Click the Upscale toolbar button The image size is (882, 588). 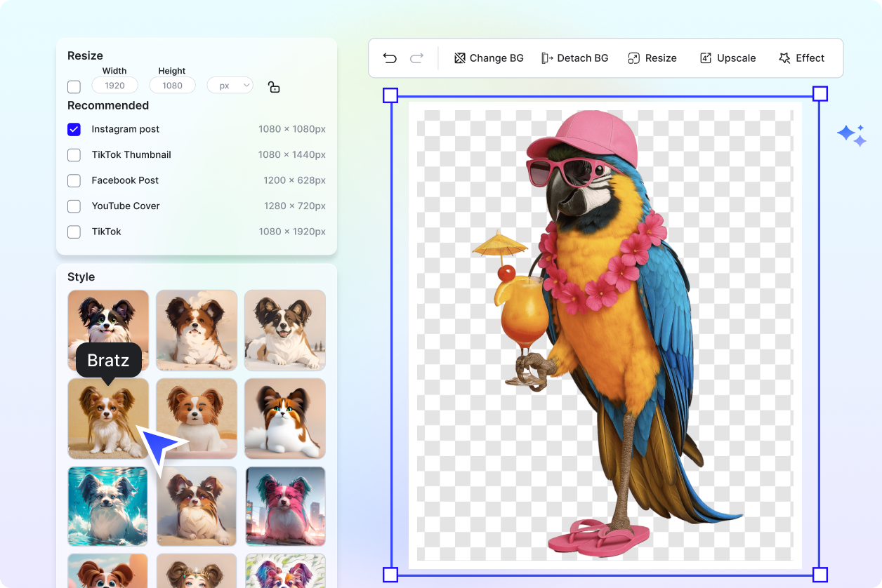click(728, 58)
